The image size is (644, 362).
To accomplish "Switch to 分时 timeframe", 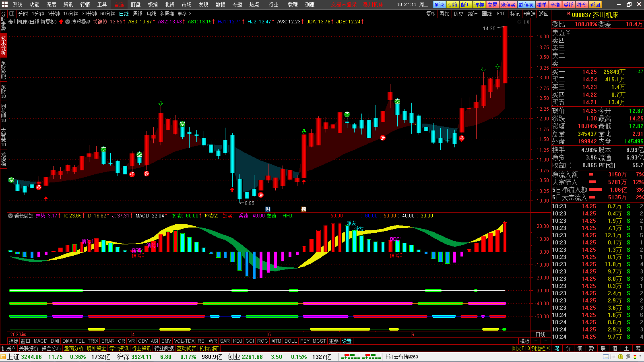I will point(23,14).
